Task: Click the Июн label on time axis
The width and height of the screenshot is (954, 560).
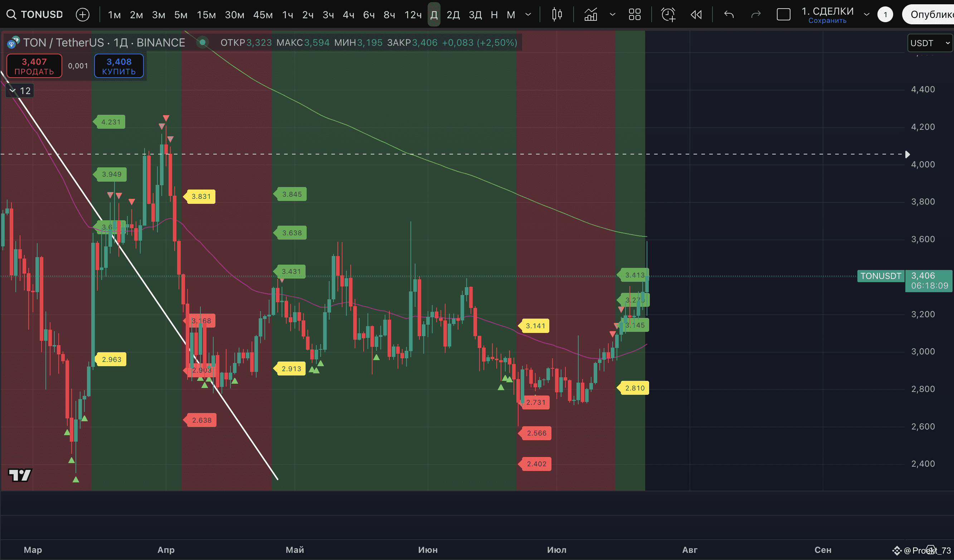Action: pos(428,550)
